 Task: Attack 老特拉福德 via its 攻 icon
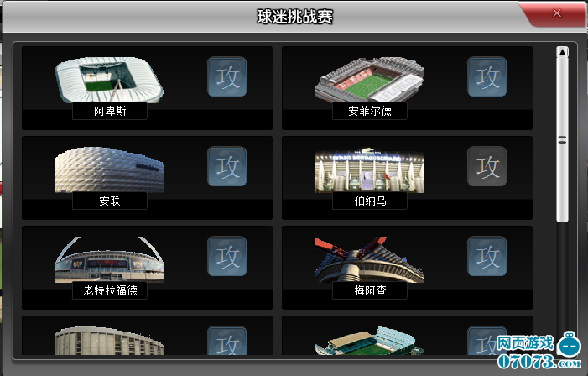click(227, 256)
